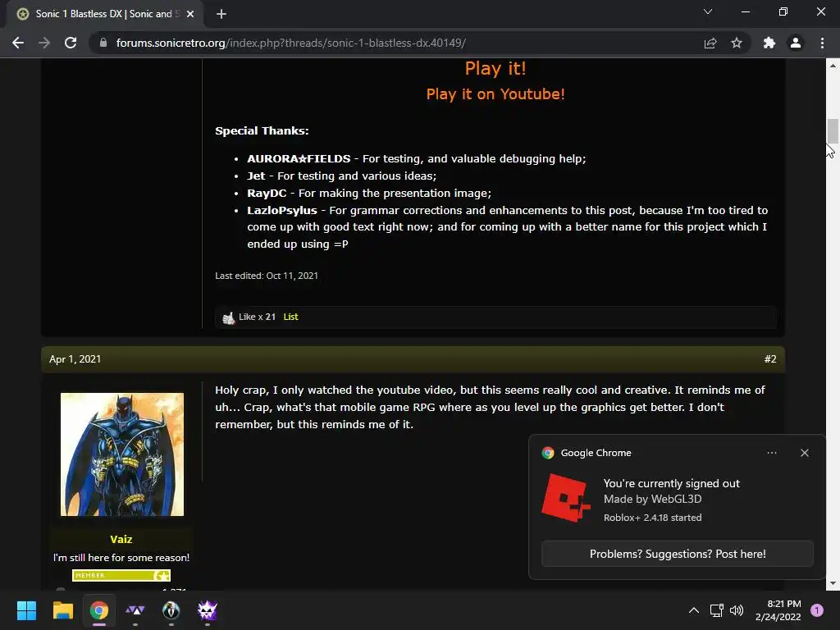
Task: Click the scrollbar down arrow
Action: [833, 583]
